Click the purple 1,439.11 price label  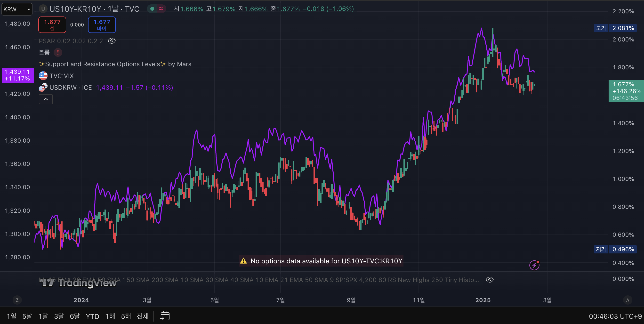(x=17, y=75)
